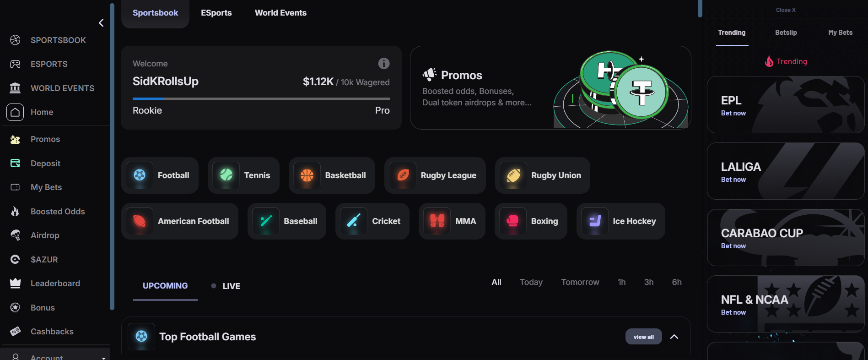868x360 pixels.
Task: Open the Boosted Odds sidebar icon
Action: pyautogui.click(x=15, y=211)
